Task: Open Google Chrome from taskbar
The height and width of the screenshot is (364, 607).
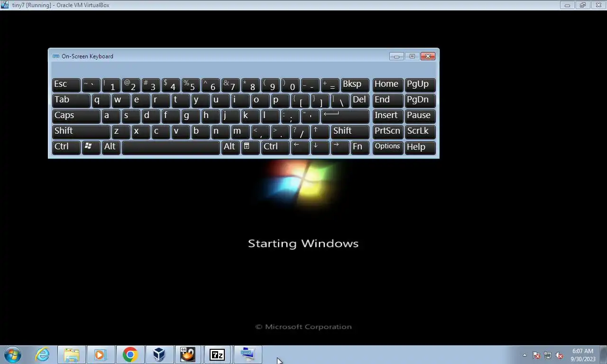Action: (130, 355)
